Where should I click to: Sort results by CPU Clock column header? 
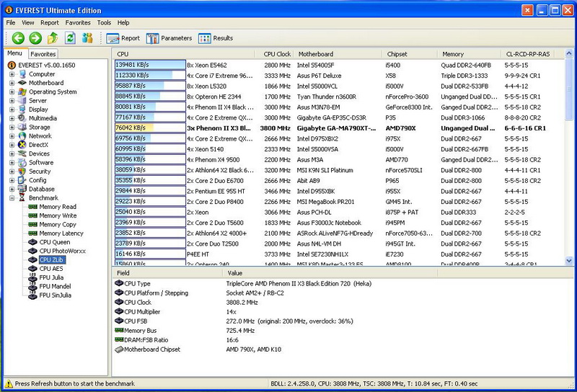(274, 54)
